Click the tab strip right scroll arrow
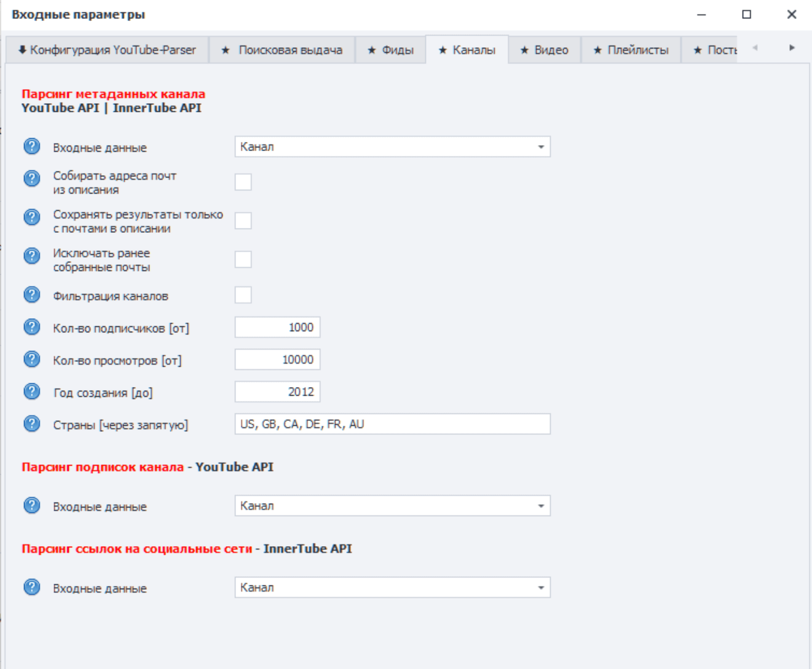Viewport: 812px width, 669px height. (x=792, y=48)
